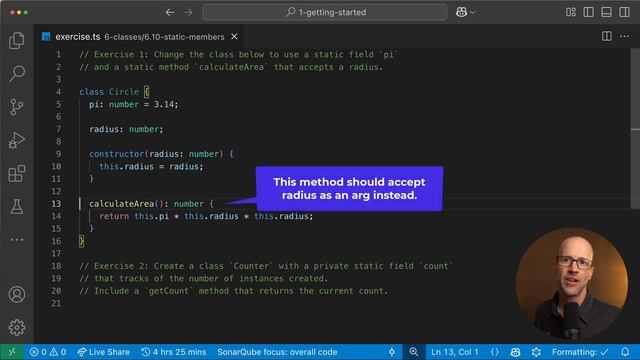This screenshot has width=640, height=360.
Task: Show errors and warnings count
Action: tap(48, 352)
